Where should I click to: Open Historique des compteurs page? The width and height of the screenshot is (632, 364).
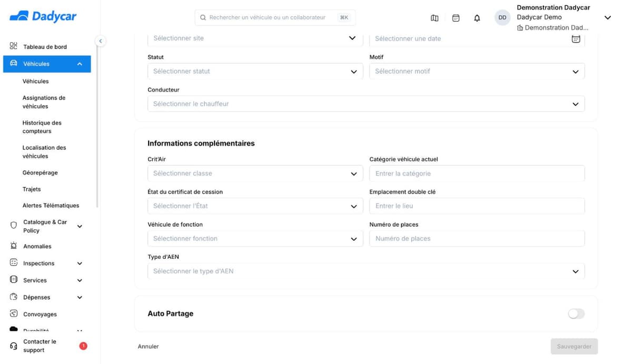pyautogui.click(x=42, y=127)
